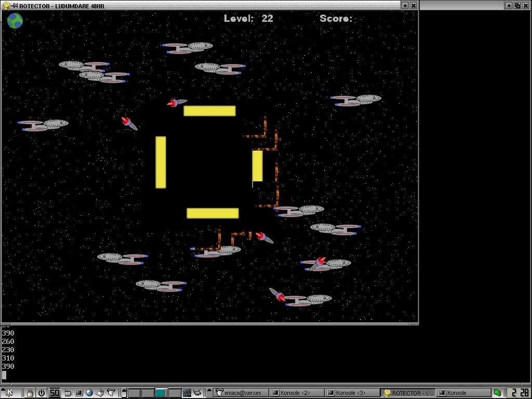Image resolution: width=532 pixels, height=399 pixels.
Task: Open Rotector window menu icon in titlebar
Action: [x=6, y=5]
